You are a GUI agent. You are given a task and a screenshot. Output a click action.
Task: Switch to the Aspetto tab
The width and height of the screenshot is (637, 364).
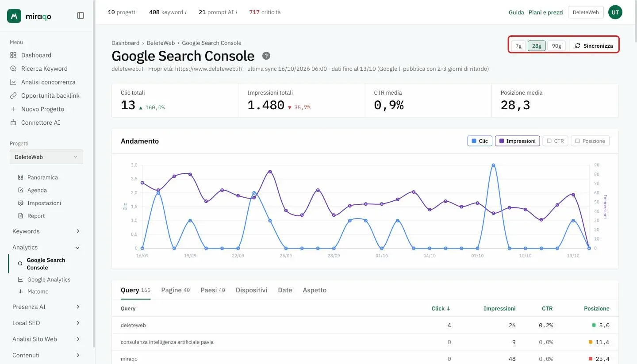pos(315,290)
